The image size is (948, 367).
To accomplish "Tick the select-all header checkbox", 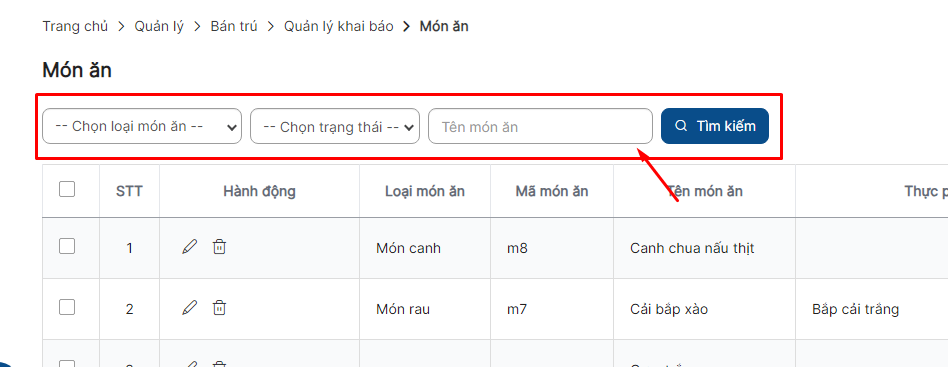I will [x=67, y=189].
